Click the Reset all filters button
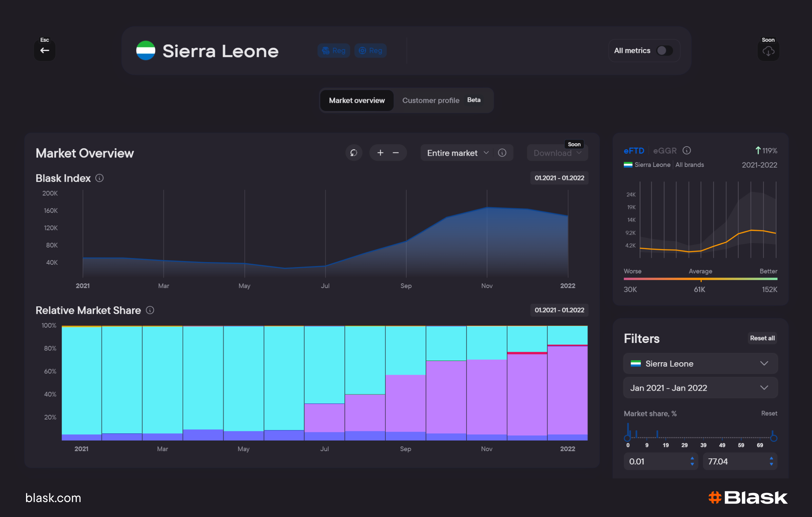 point(762,338)
